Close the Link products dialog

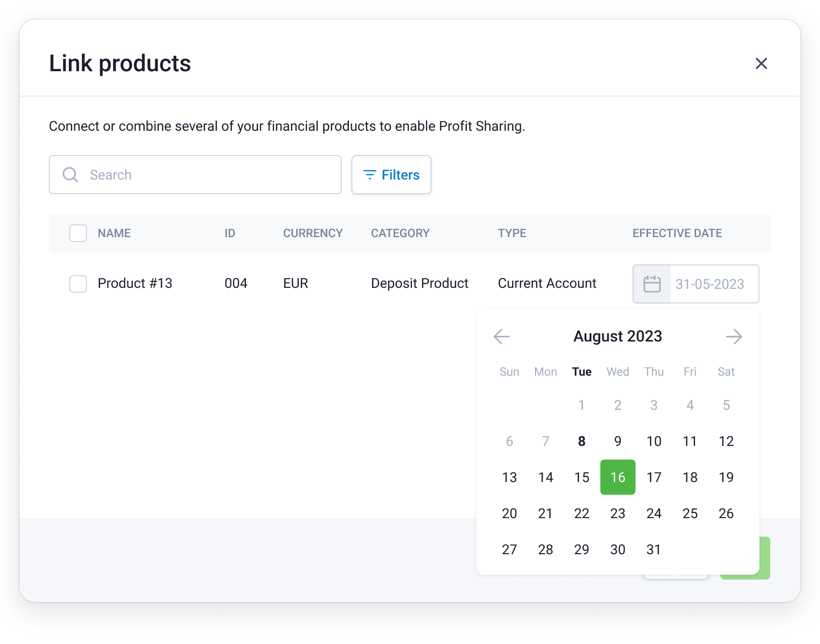pos(761,63)
